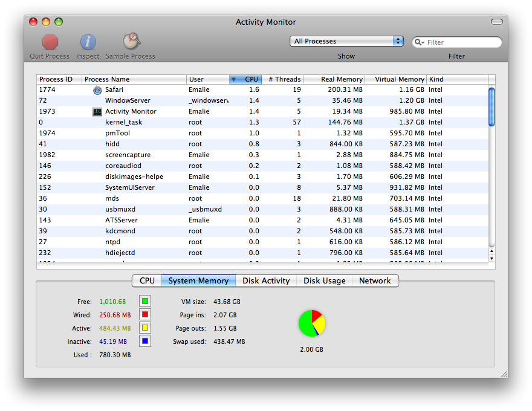Viewport: 532px width, 411px height.
Task: Select the pmTool process row
Action: pos(262,133)
